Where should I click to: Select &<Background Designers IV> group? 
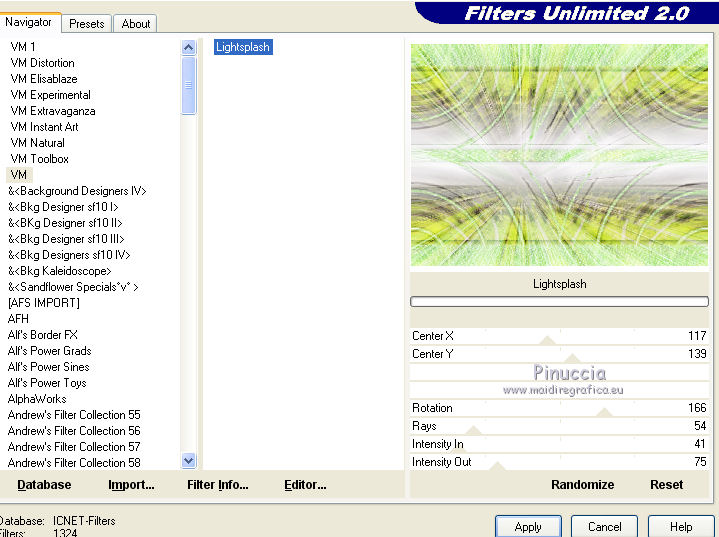pos(77,191)
